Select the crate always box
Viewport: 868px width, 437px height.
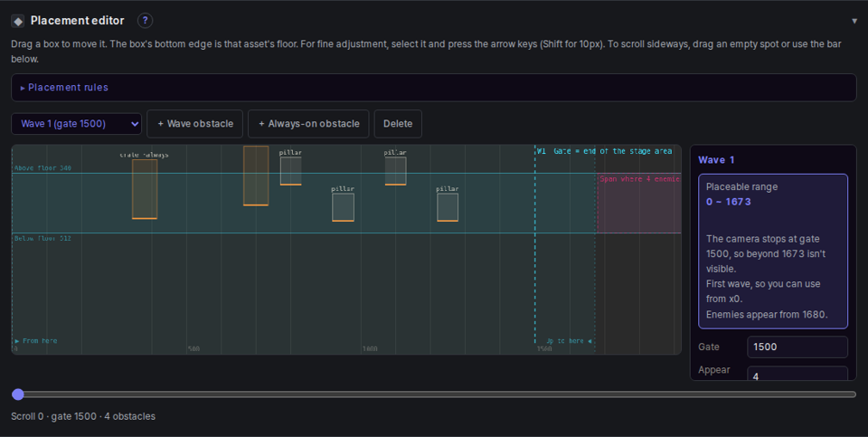click(x=145, y=189)
